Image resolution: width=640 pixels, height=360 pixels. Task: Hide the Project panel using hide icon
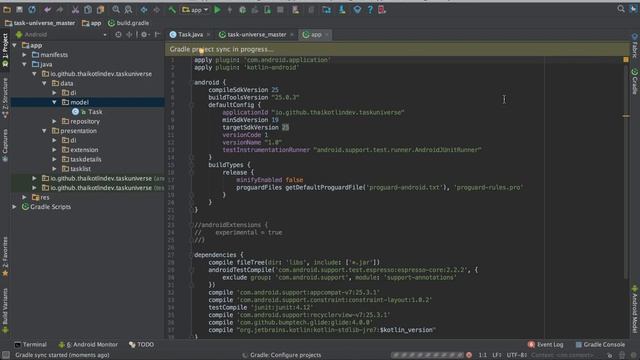click(x=157, y=35)
